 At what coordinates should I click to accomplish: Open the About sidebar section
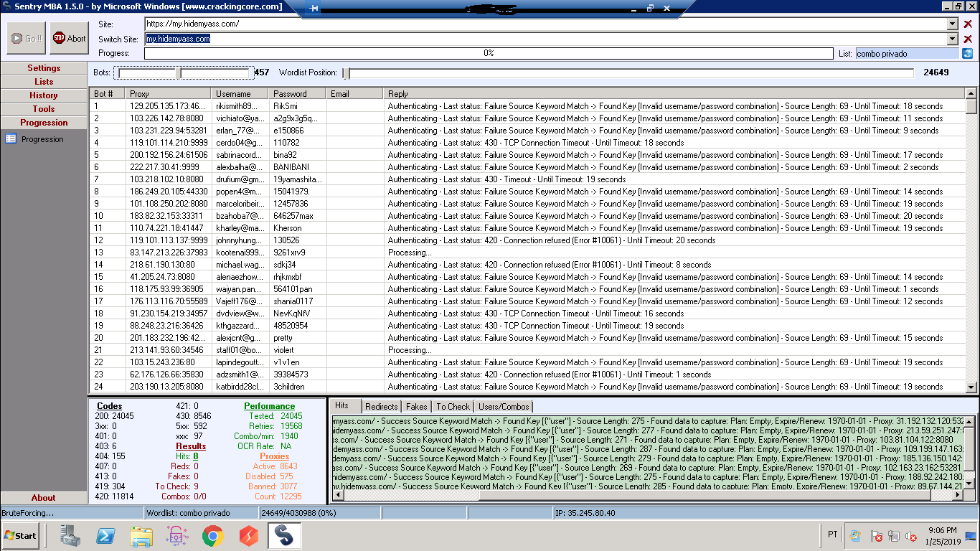[44, 498]
